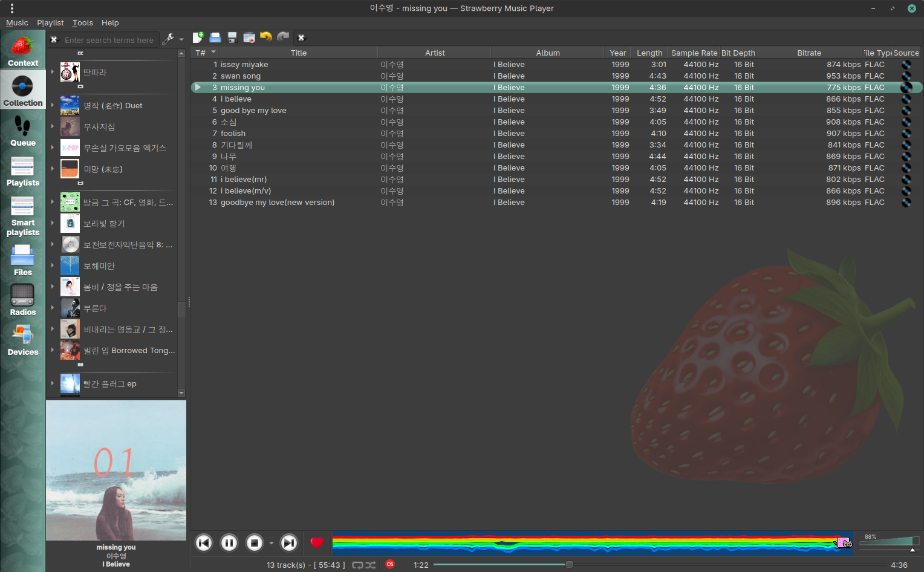The image size is (924, 572).
Task: Toggle repeat mode in status bar
Action: (x=357, y=565)
